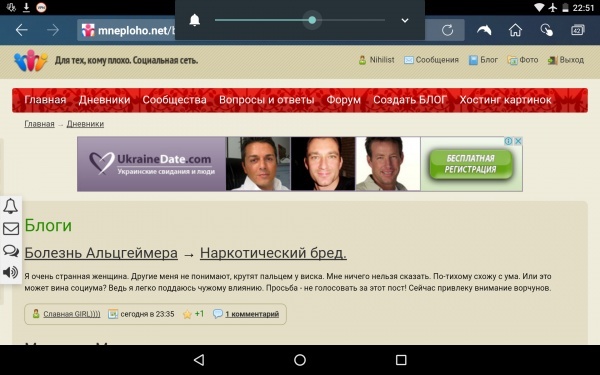Open sidebar chat bubbles icon
Screen dimensions: 600x375
[x=11, y=251]
